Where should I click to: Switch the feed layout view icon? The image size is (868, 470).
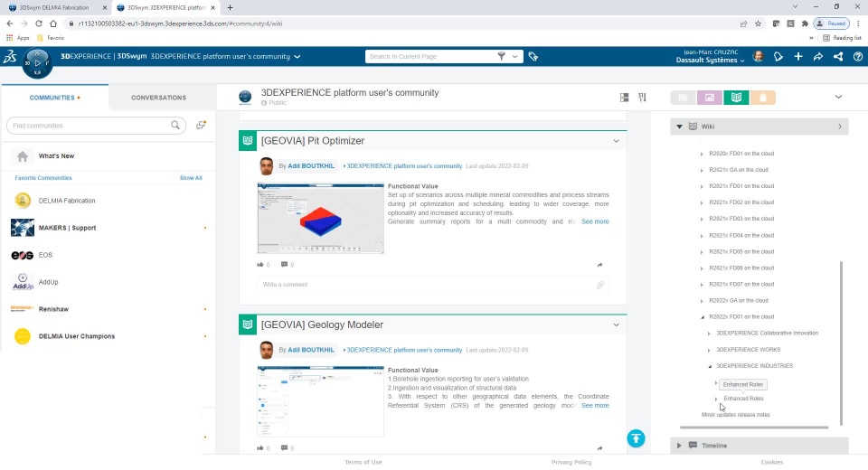click(624, 98)
